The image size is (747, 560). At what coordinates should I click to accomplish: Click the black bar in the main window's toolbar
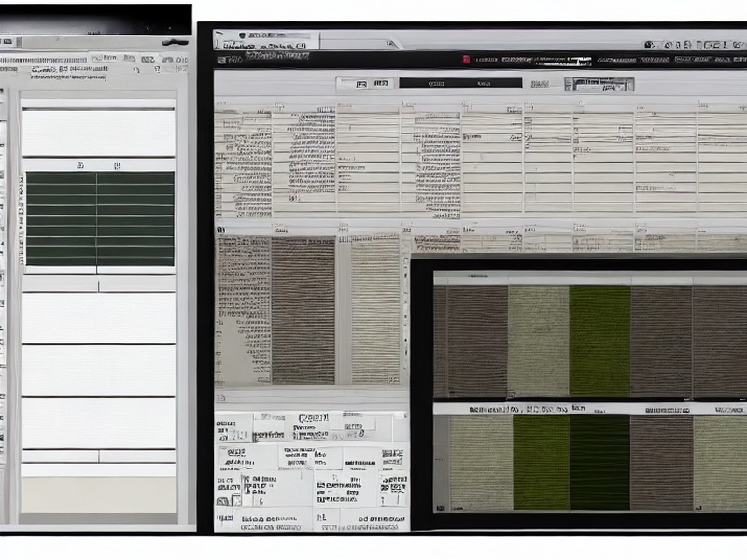[460, 83]
